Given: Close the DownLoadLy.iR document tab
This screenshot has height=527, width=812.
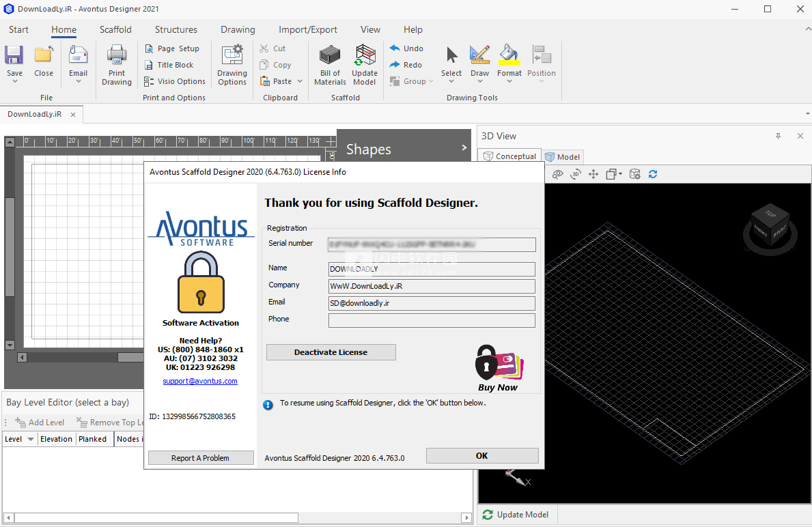Looking at the screenshot, I should [x=73, y=115].
